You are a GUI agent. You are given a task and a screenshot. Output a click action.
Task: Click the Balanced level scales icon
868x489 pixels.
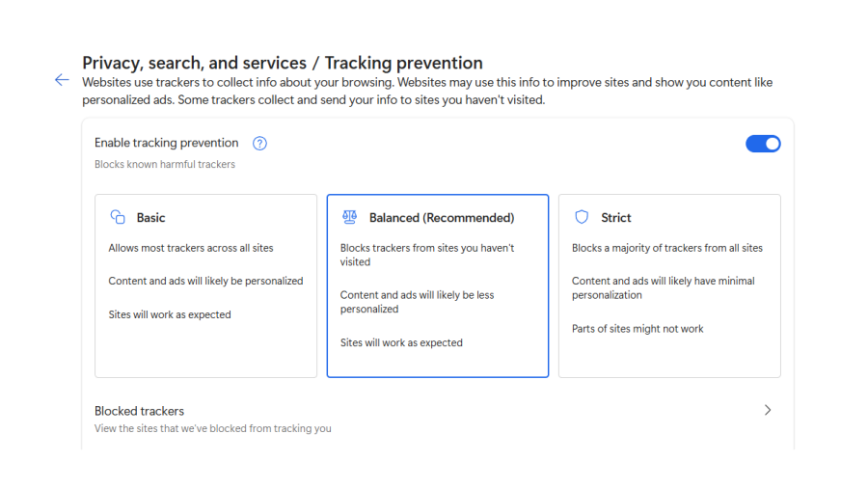coord(349,217)
